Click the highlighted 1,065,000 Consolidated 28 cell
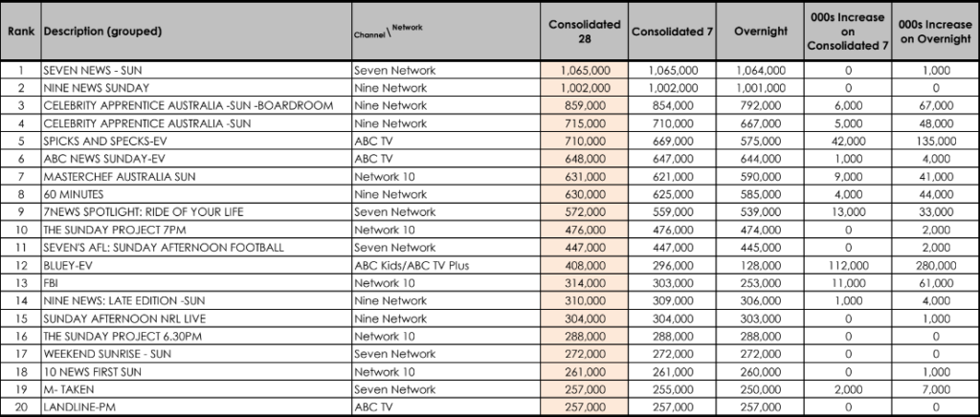 (x=584, y=70)
